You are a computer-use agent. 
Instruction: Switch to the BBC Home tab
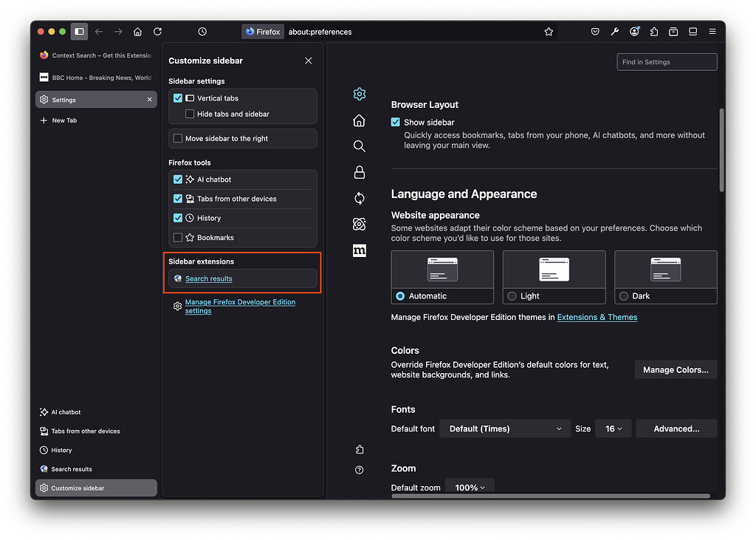coord(96,76)
